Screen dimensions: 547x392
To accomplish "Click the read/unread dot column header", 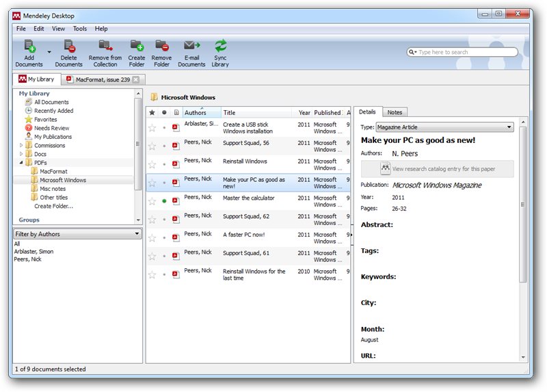I will (x=164, y=112).
